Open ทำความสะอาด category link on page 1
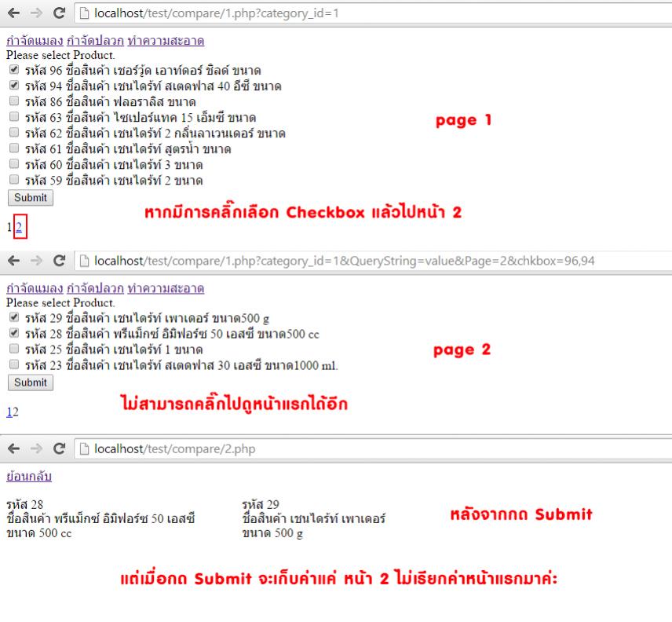This screenshot has height=622, width=672. tap(166, 41)
